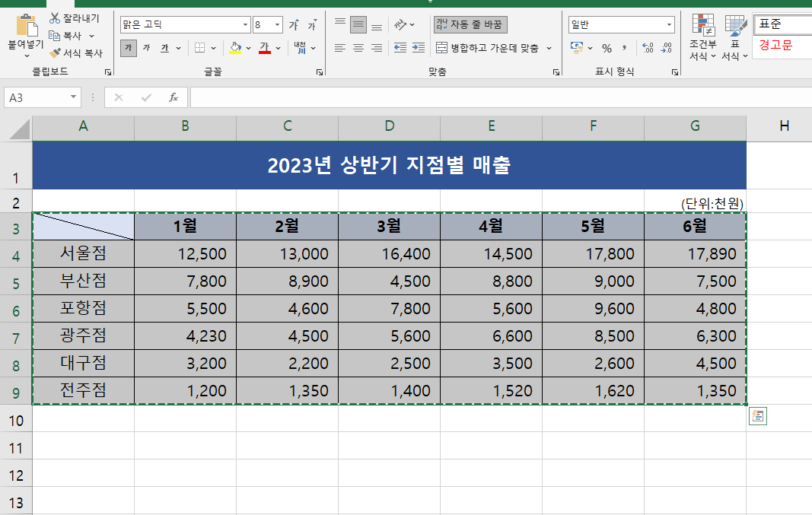
Task: Click the formula bar input area
Action: 501,97
